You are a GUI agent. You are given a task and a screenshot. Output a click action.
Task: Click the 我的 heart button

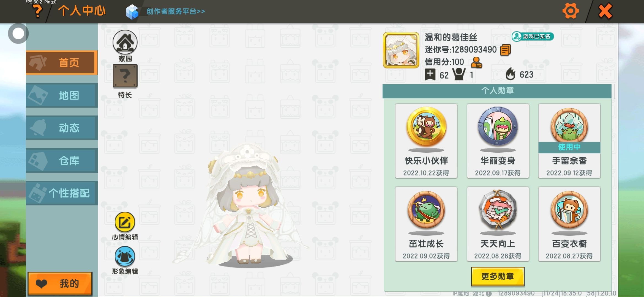pos(60,284)
